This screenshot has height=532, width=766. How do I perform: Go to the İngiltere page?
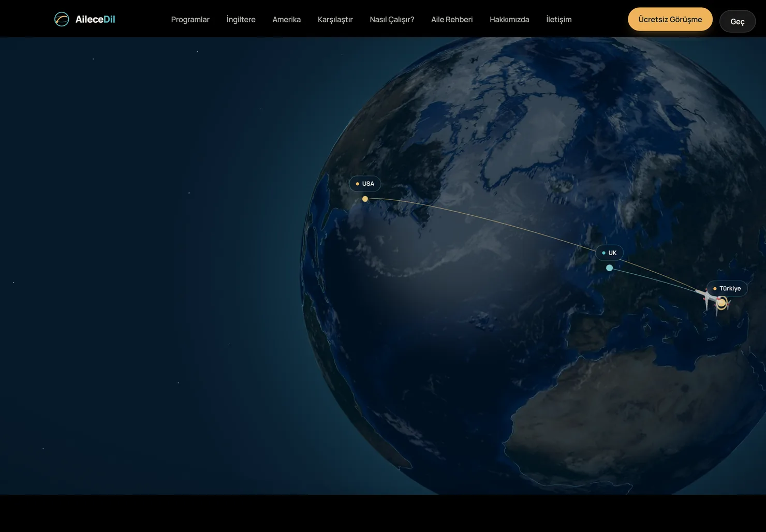[241, 19]
